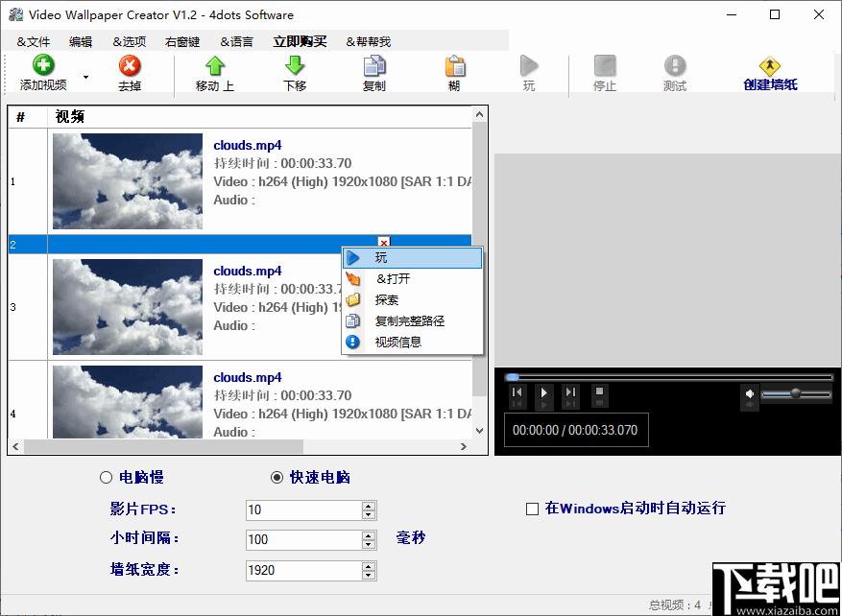Open the dropdown arrow beside 添加视频
This screenshot has width=842, height=616.
85,77
